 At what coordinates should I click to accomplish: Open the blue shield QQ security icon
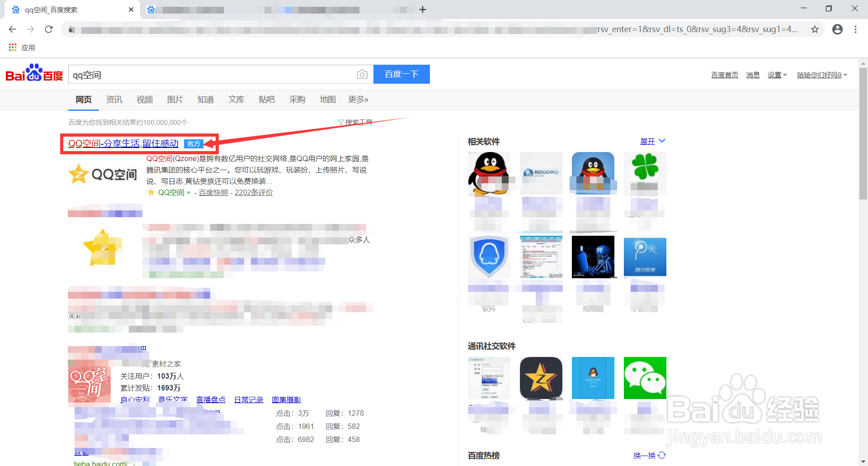tap(489, 257)
